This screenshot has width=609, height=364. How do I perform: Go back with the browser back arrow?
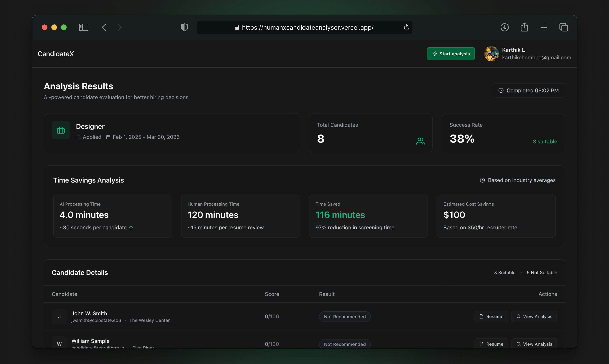104,27
